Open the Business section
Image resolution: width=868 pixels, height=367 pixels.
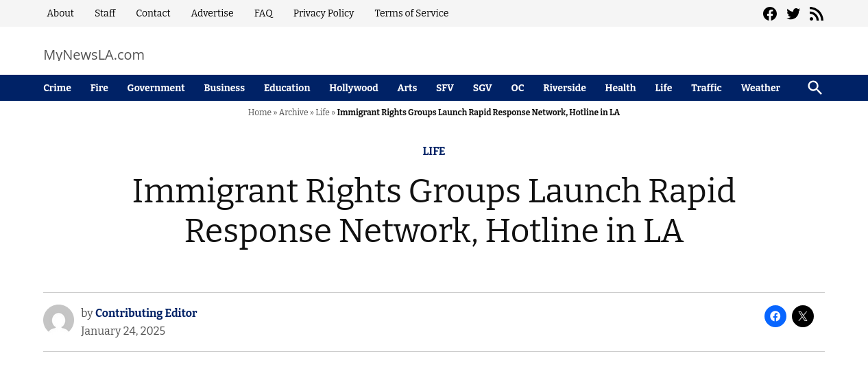[224, 88]
